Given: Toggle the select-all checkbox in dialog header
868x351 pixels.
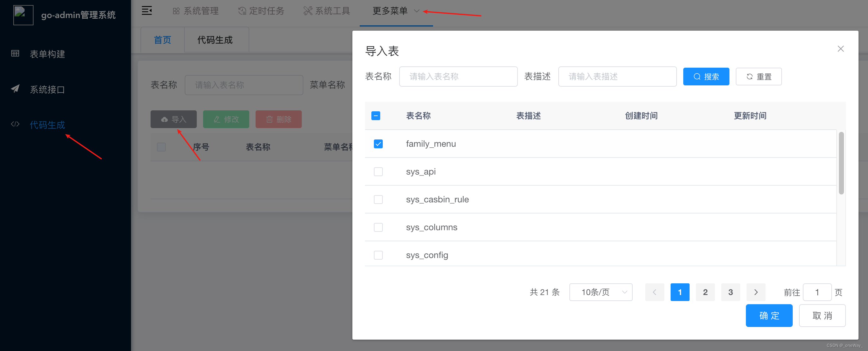Looking at the screenshot, I should (x=376, y=116).
